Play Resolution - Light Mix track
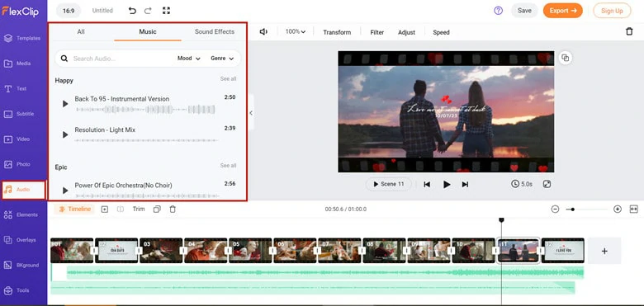The image size is (644, 306). point(65,134)
